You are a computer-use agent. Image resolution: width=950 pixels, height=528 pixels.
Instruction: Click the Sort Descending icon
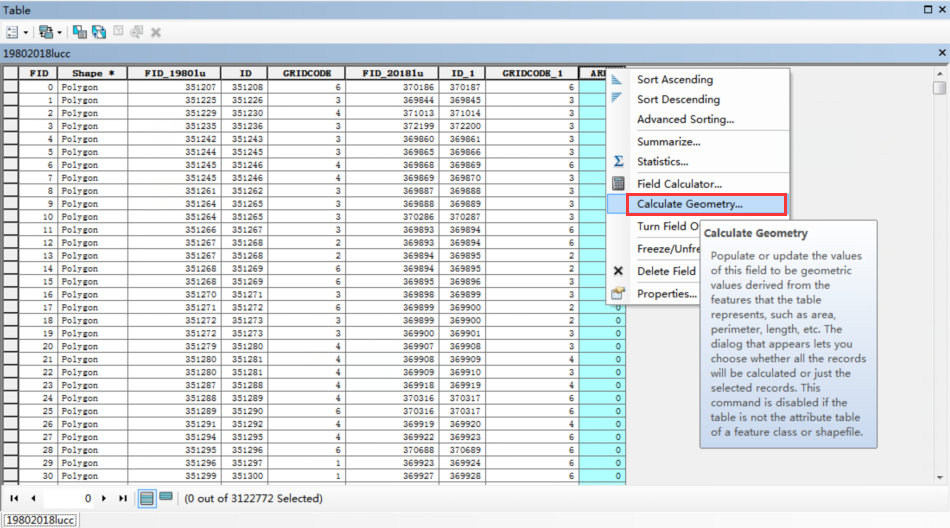click(617, 98)
